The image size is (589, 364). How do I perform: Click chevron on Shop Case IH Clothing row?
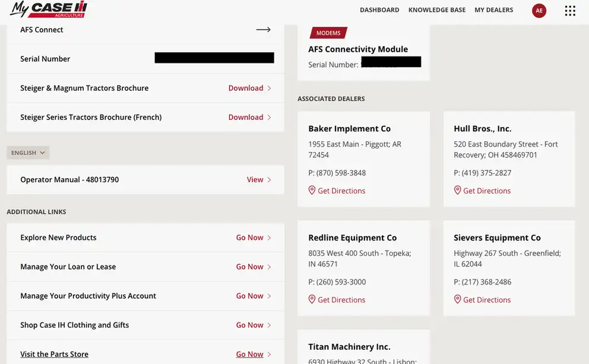click(269, 325)
